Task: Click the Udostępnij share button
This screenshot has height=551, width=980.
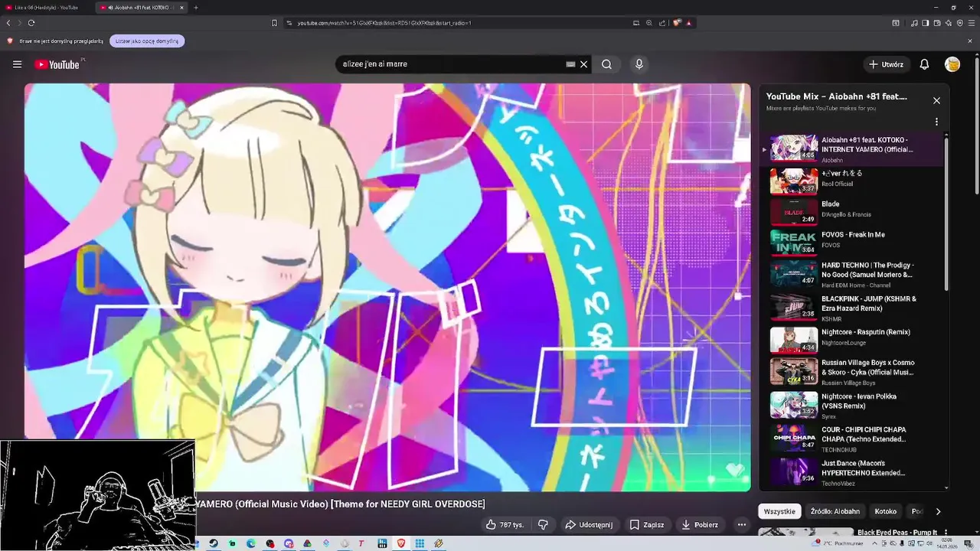Action: 589,525
